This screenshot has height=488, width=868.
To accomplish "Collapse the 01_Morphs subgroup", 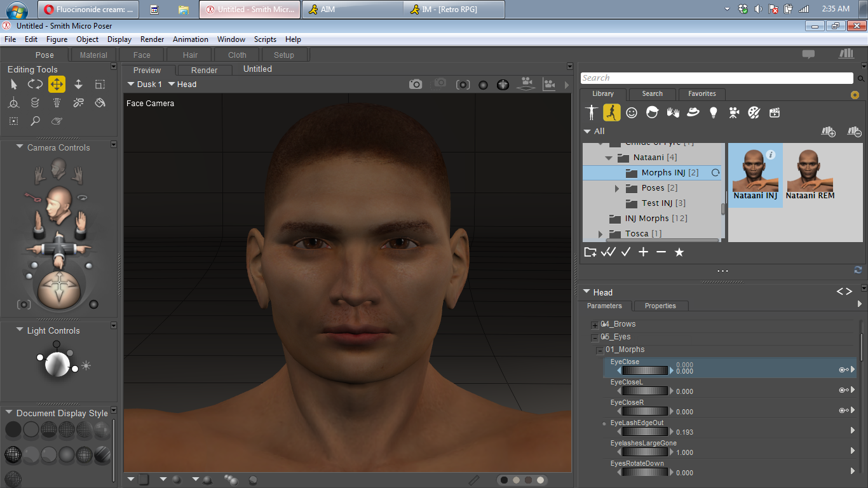I will (x=600, y=350).
